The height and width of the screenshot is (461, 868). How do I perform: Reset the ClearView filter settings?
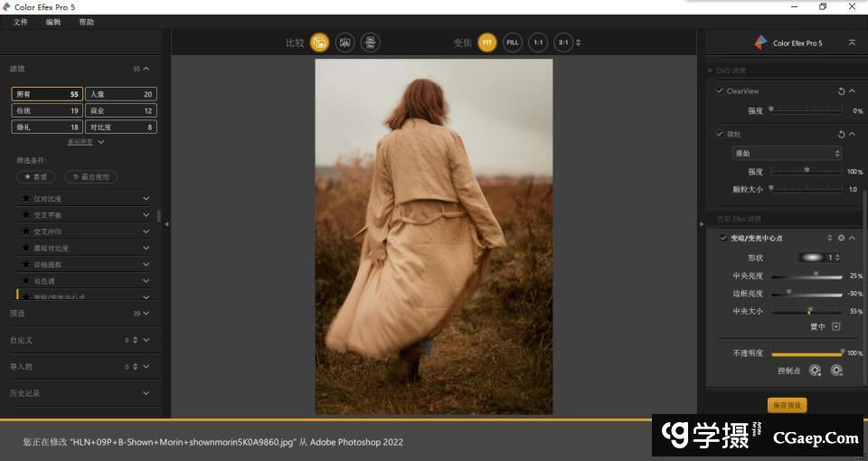[x=841, y=91]
